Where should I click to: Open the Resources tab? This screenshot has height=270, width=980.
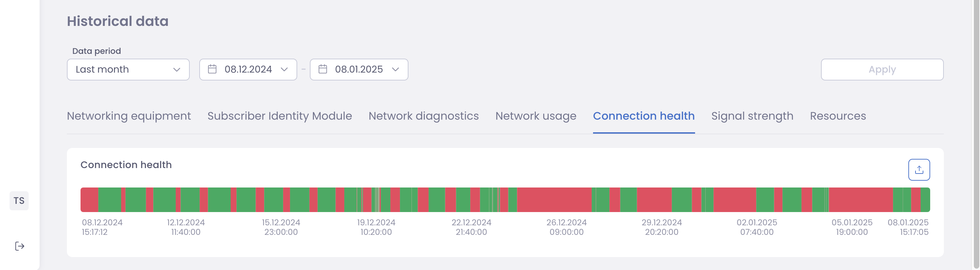pos(838,116)
